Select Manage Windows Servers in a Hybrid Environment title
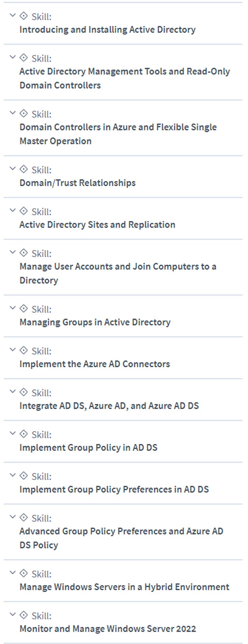 tap(124, 587)
